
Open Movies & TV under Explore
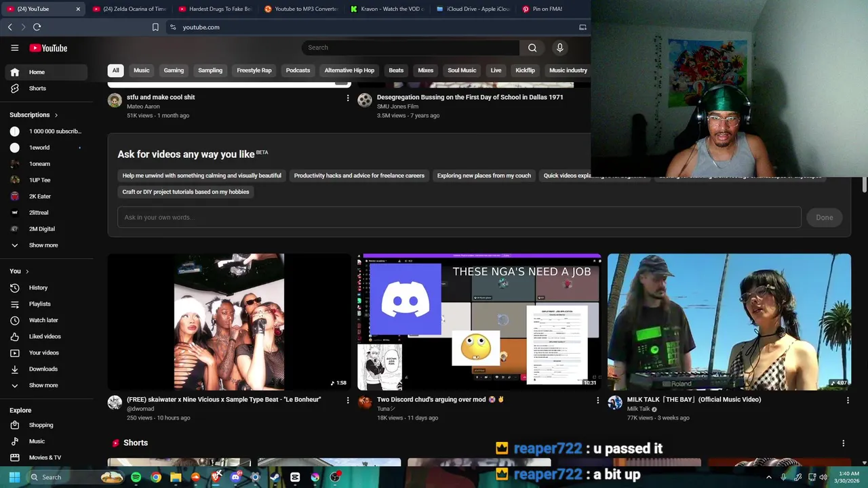(x=46, y=457)
